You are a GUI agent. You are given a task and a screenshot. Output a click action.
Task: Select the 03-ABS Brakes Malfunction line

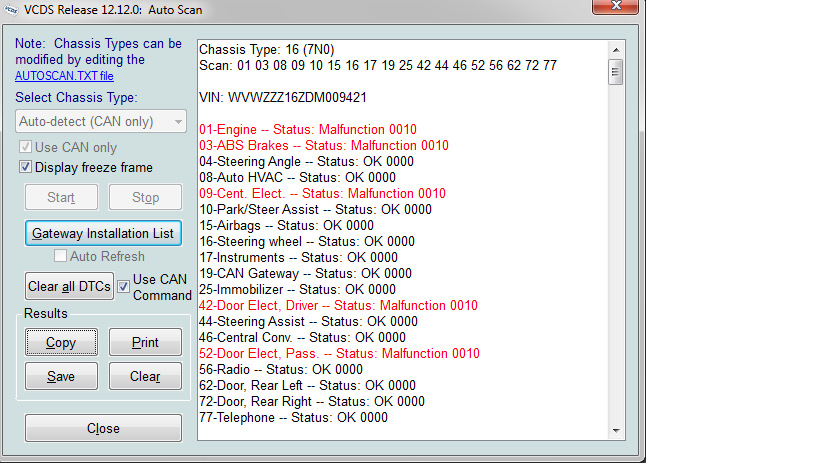pyautogui.click(x=324, y=145)
